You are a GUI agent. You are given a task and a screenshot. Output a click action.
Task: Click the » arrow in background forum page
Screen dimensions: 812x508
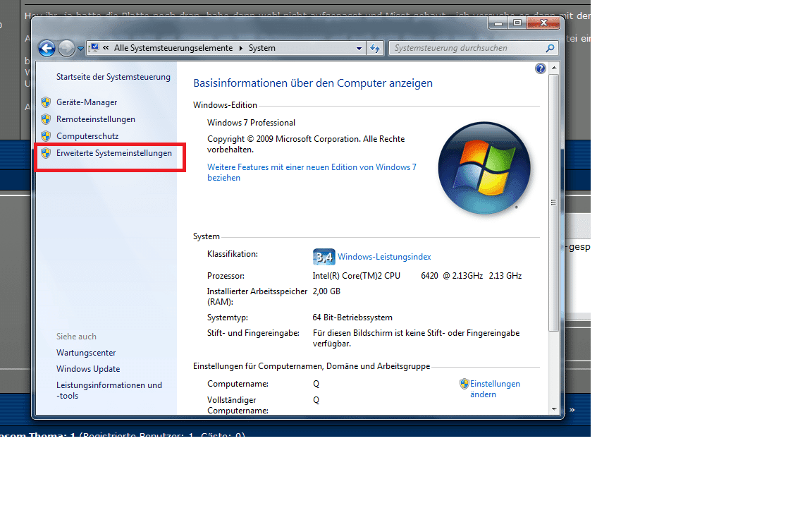tap(572, 410)
